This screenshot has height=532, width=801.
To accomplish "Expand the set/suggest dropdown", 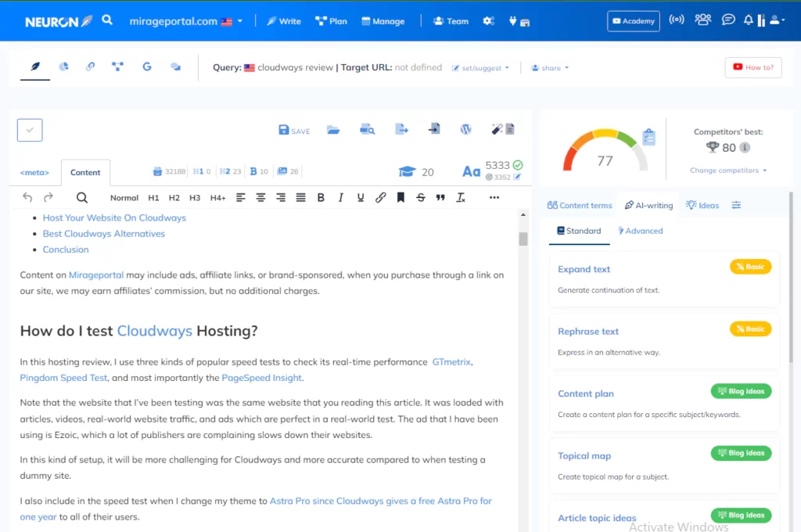I will coord(481,67).
